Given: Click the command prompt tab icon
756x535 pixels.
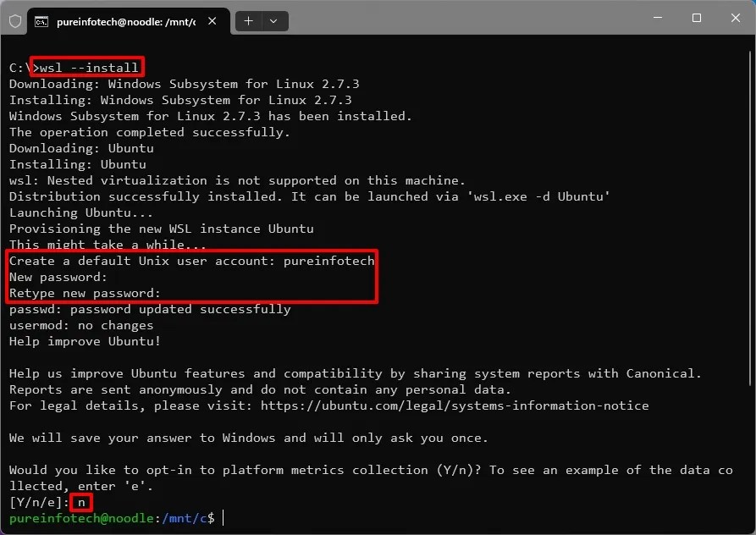Looking at the screenshot, I should coord(41,22).
